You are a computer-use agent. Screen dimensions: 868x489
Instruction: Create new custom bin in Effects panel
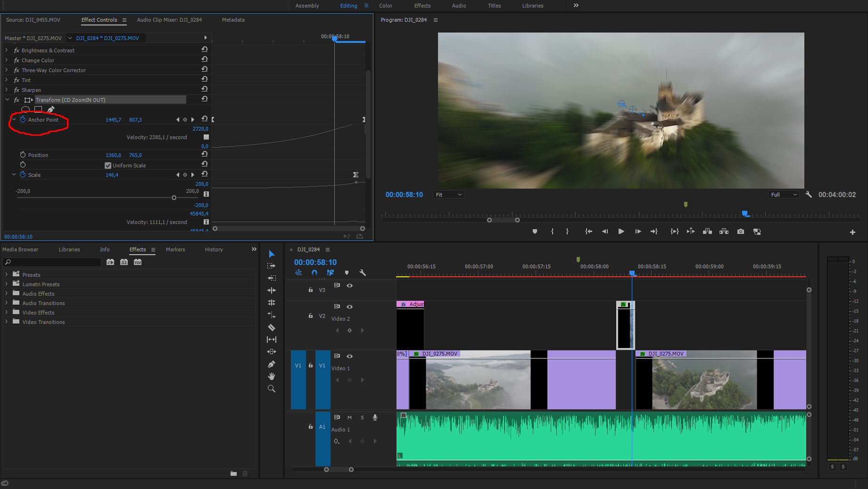[233, 473]
